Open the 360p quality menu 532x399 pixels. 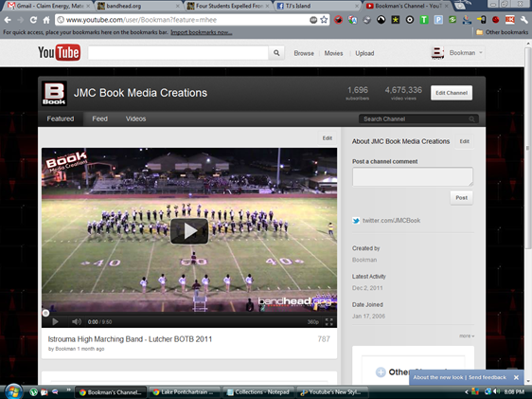[313, 321]
